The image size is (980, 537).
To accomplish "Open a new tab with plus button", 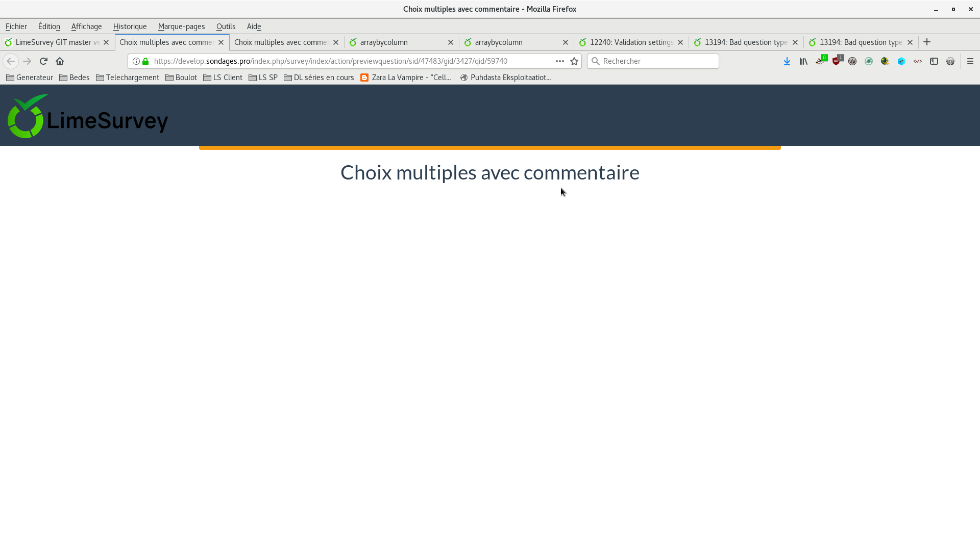I will [x=927, y=42].
